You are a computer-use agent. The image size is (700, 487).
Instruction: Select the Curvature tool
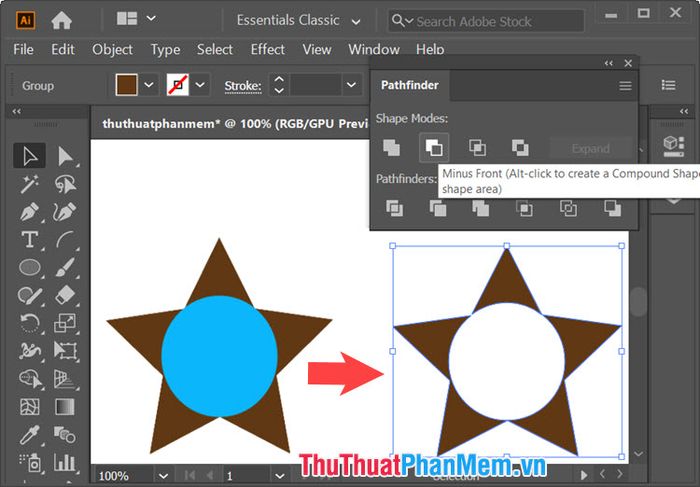[x=65, y=212]
